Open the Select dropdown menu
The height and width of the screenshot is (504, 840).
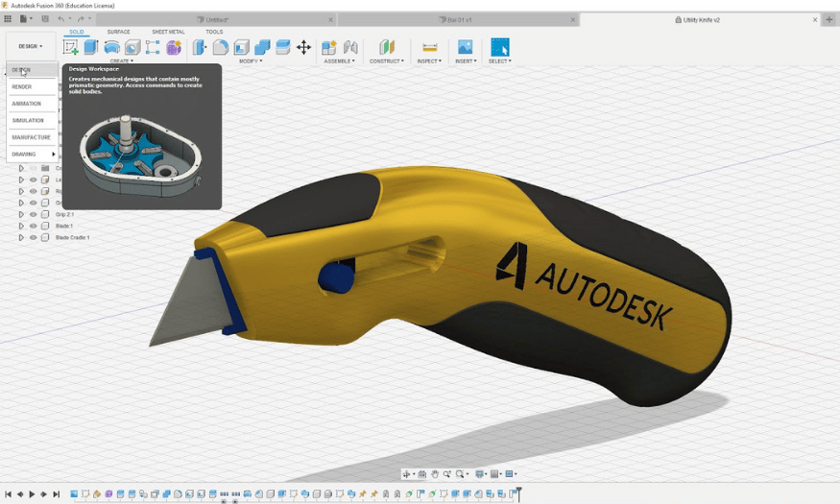[500, 61]
